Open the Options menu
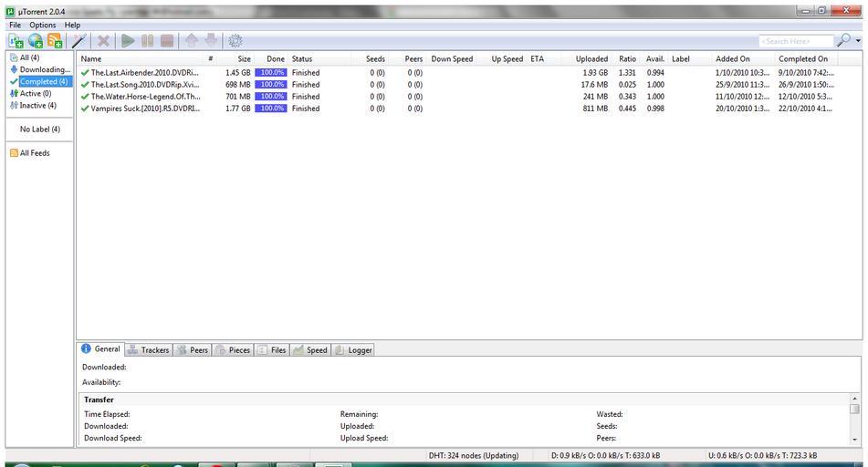 (43, 25)
